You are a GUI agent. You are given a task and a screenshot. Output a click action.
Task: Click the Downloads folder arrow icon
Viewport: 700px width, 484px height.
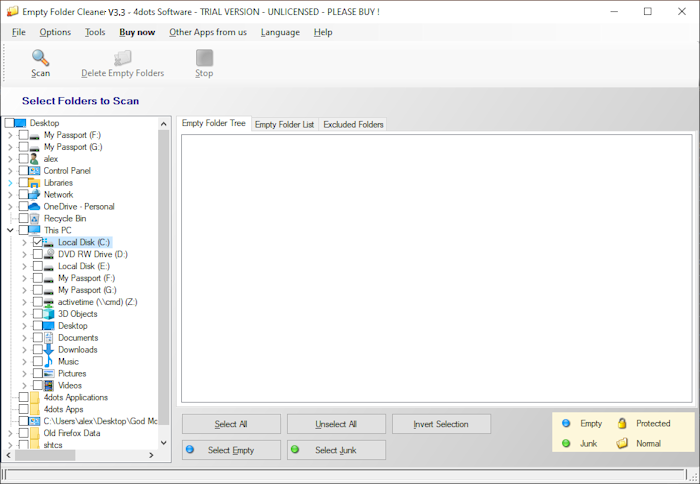coord(49,350)
